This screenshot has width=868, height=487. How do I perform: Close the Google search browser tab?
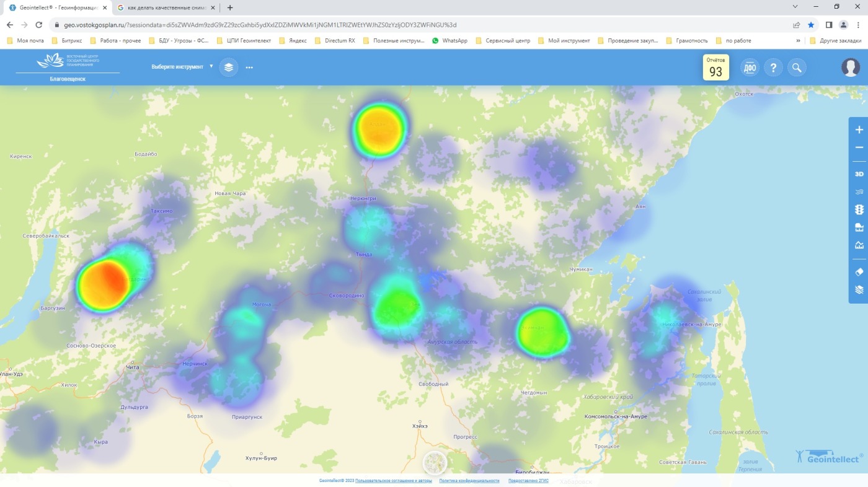click(x=212, y=7)
